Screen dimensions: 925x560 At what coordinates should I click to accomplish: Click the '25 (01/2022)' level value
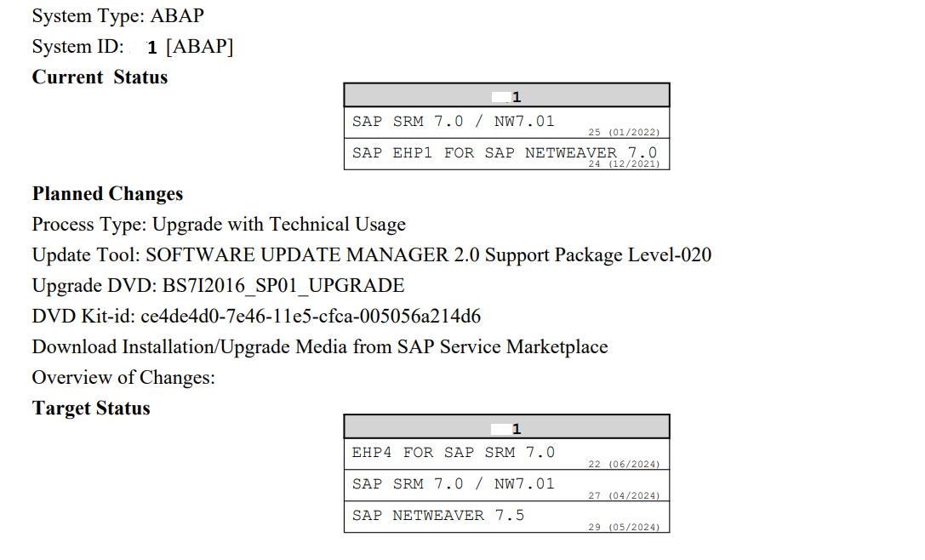[x=624, y=132]
